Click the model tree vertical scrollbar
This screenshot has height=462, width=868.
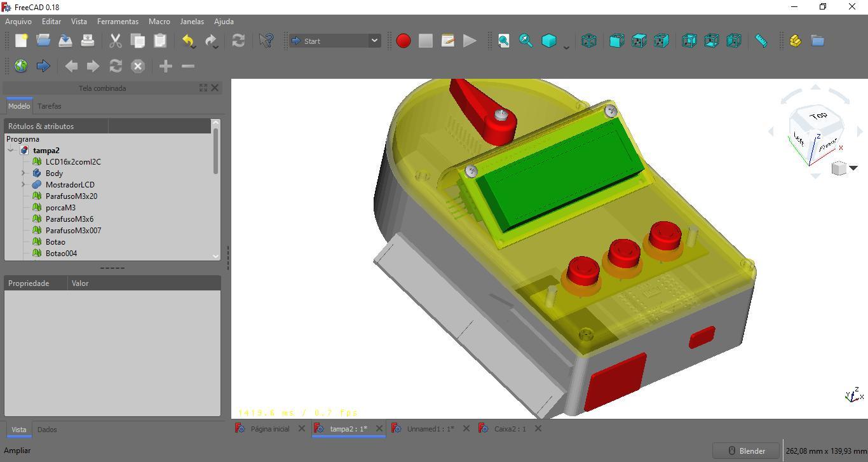click(216, 151)
